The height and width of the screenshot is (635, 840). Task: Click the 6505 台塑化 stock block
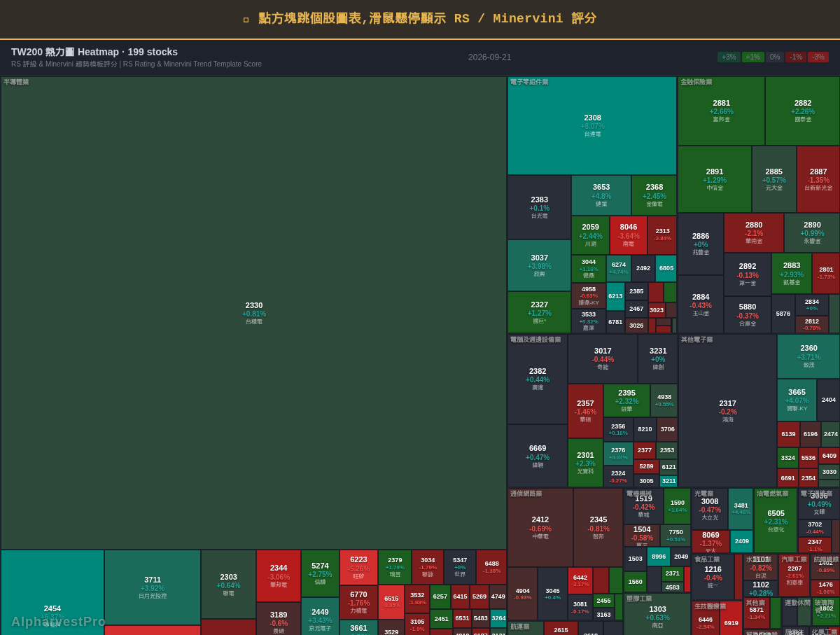pos(776,521)
